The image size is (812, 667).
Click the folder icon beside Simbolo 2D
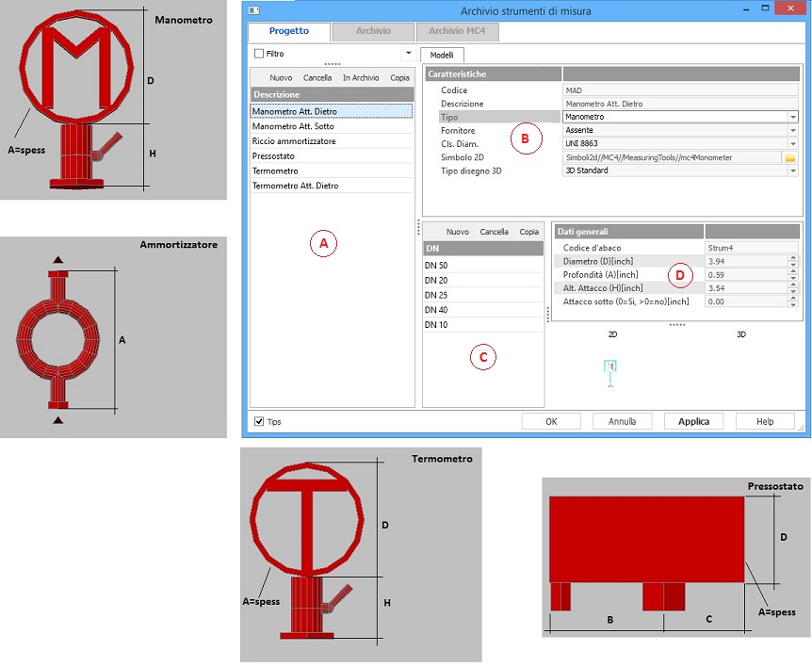coord(790,157)
